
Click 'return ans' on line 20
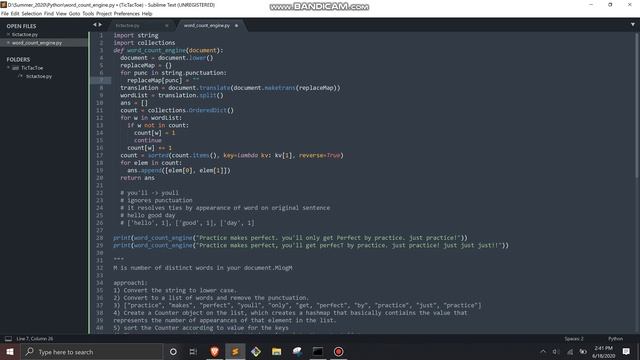pyautogui.click(x=138, y=178)
